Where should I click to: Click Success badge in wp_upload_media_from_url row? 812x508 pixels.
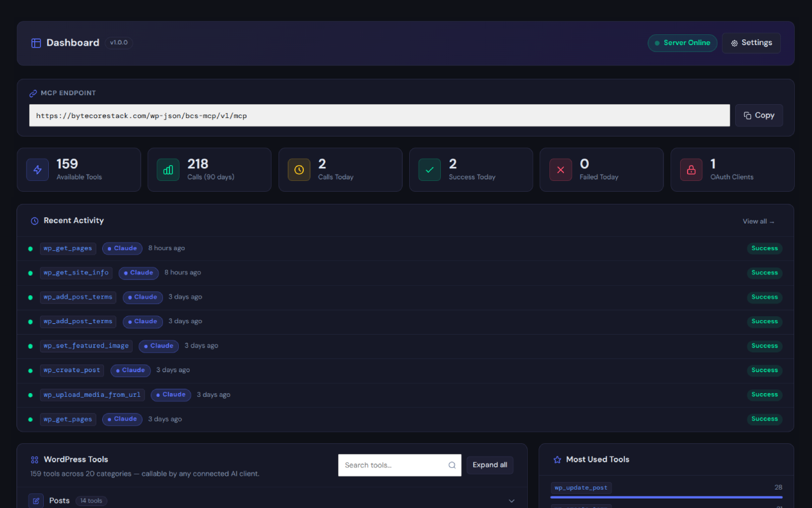pyautogui.click(x=764, y=395)
